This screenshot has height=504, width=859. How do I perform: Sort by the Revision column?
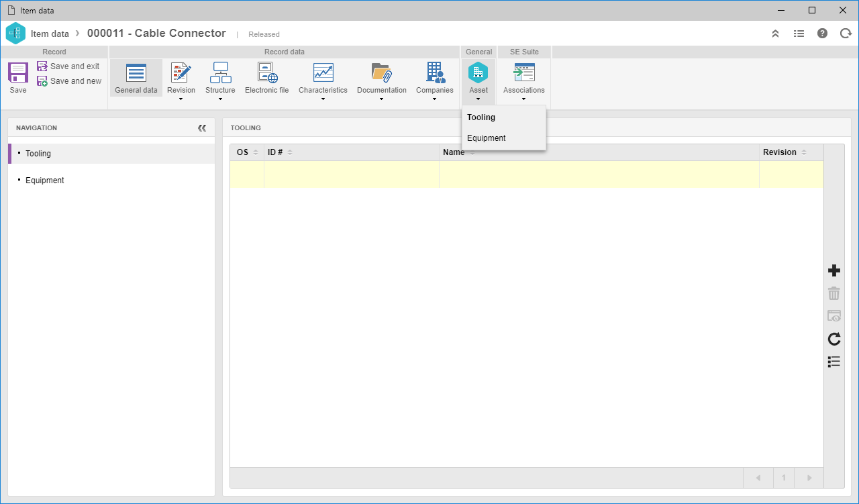(791, 152)
